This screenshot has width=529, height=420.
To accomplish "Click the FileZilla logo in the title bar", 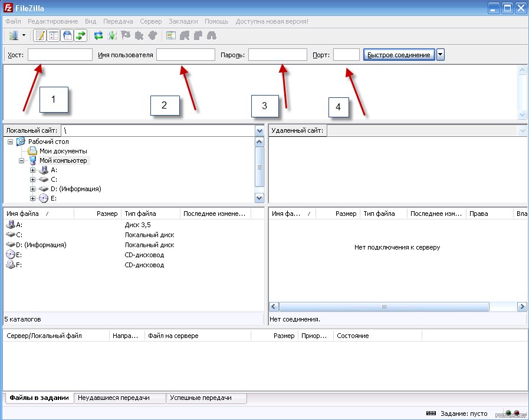I will tap(8, 8).
